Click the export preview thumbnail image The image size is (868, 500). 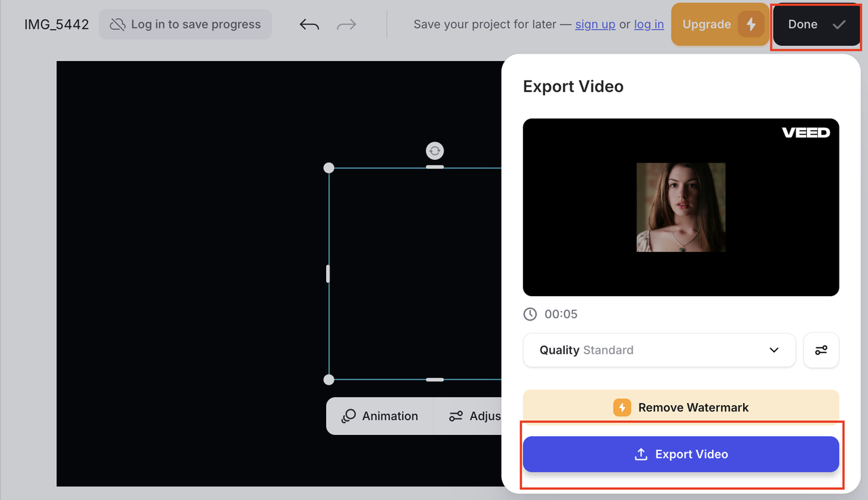[x=681, y=207]
